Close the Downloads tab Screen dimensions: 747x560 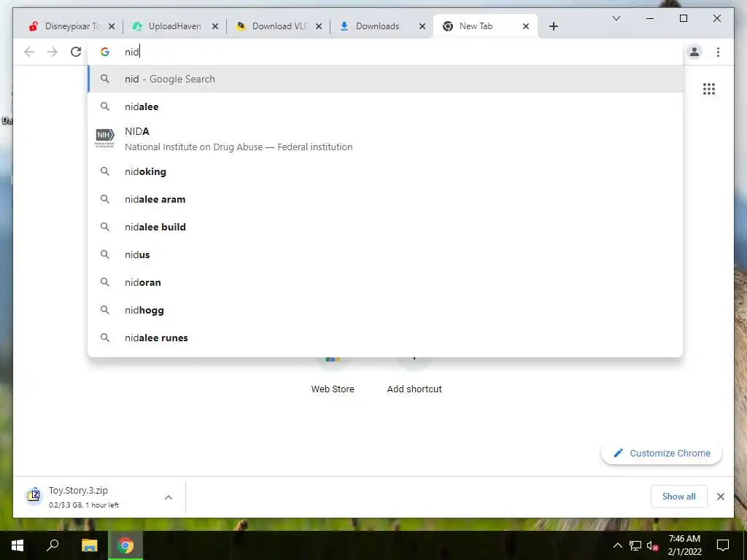pos(422,26)
